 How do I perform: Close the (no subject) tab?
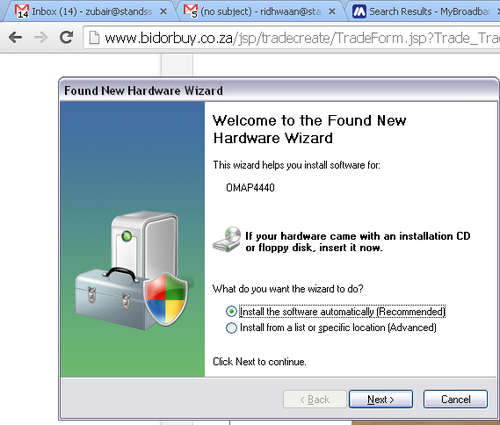pos(332,12)
